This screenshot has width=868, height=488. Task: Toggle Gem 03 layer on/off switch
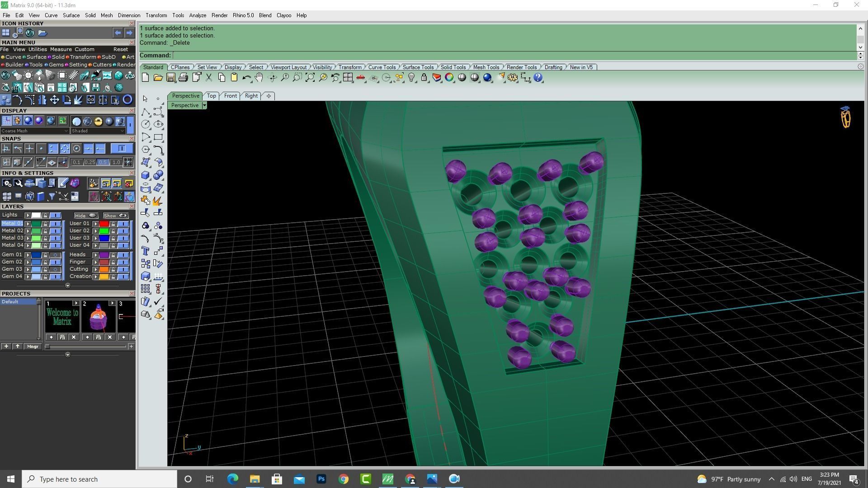point(56,269)
